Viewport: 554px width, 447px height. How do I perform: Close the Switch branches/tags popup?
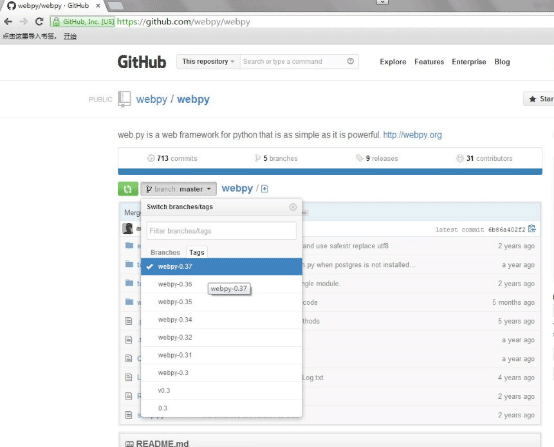click(x=293, y=207)
